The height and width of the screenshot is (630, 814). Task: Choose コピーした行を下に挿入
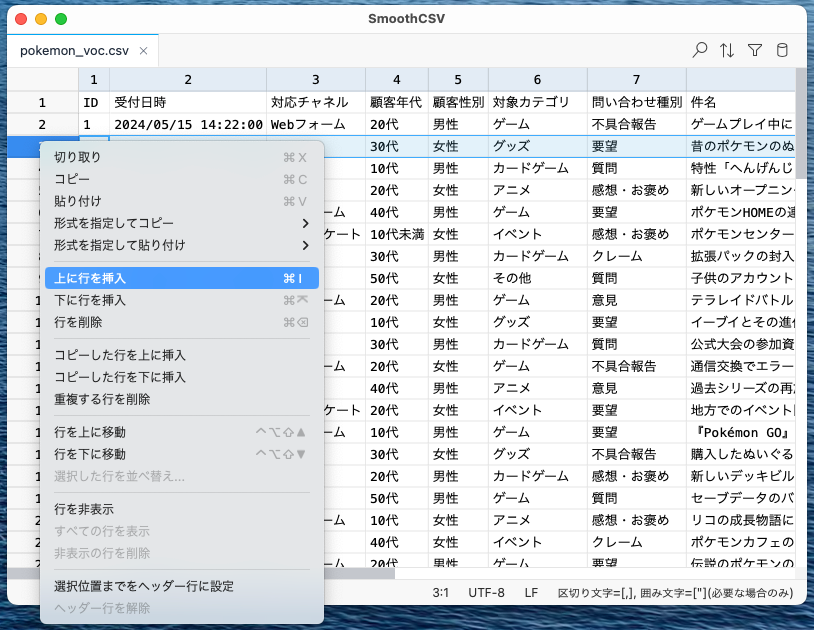coord(180,377)
